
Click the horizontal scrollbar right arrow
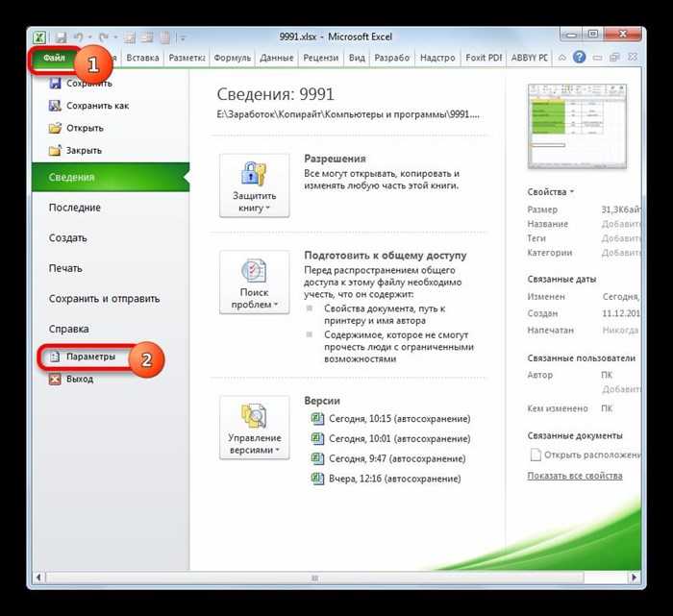[x=634, y=578]
